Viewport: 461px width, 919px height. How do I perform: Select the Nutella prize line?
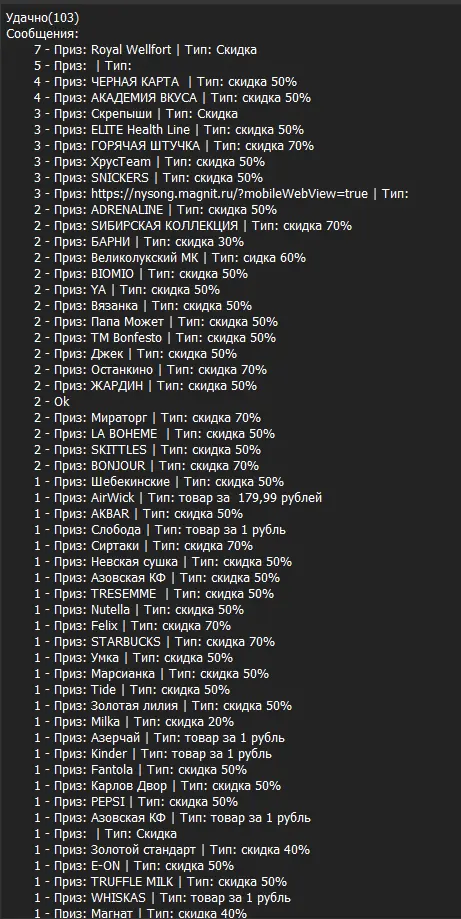click(139, 610)
